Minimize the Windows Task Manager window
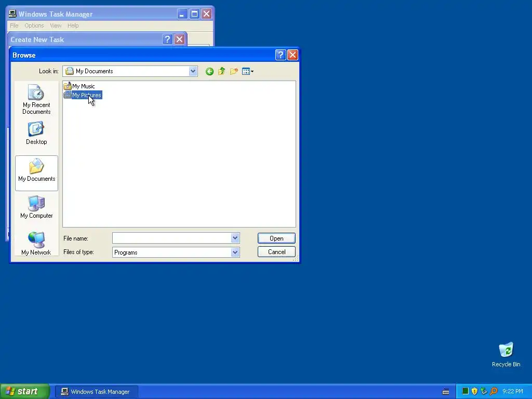 pos(182,14)
